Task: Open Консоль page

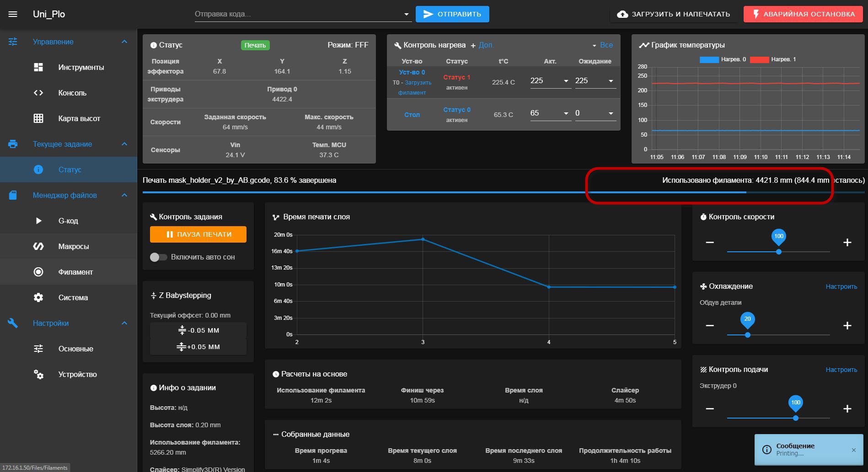Action: point(69,93)
